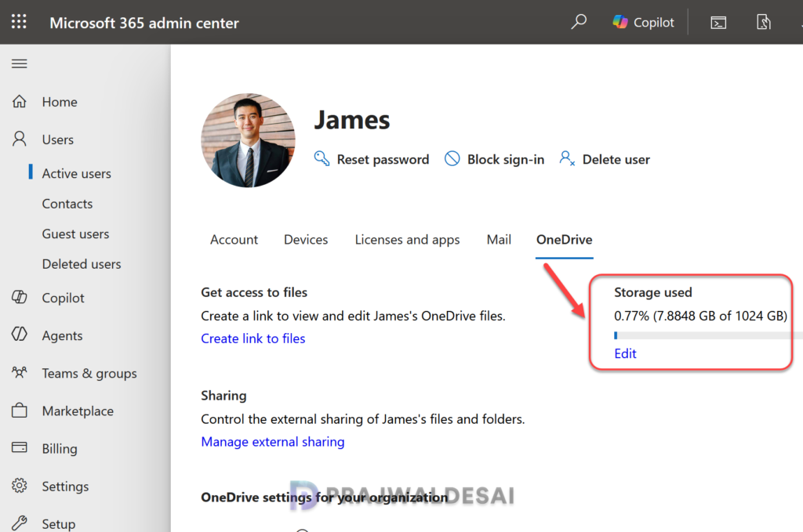The width and height of the screenshot is (803, 532).
Task: Click the storage value 0.77% text
Action: point(700,316)
